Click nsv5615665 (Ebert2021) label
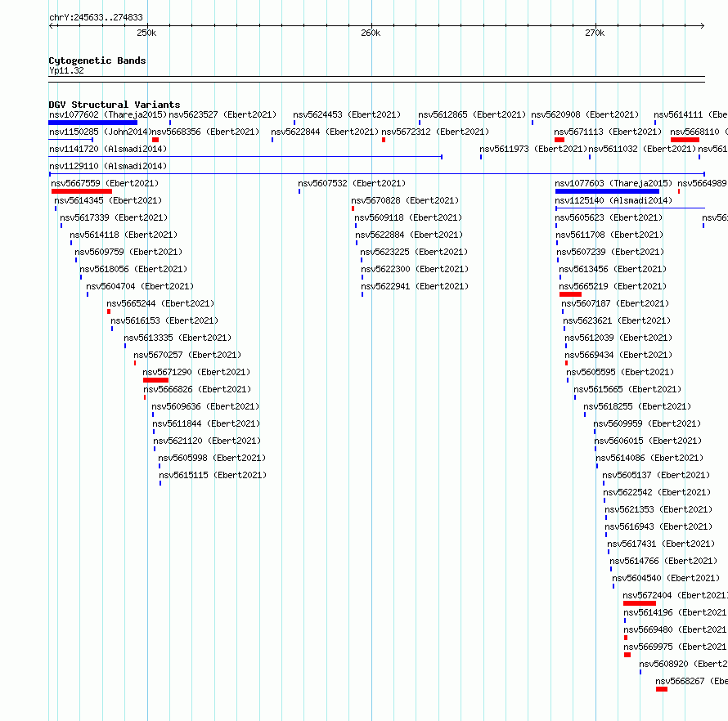 pyautogui.click(x=627, y=389)
